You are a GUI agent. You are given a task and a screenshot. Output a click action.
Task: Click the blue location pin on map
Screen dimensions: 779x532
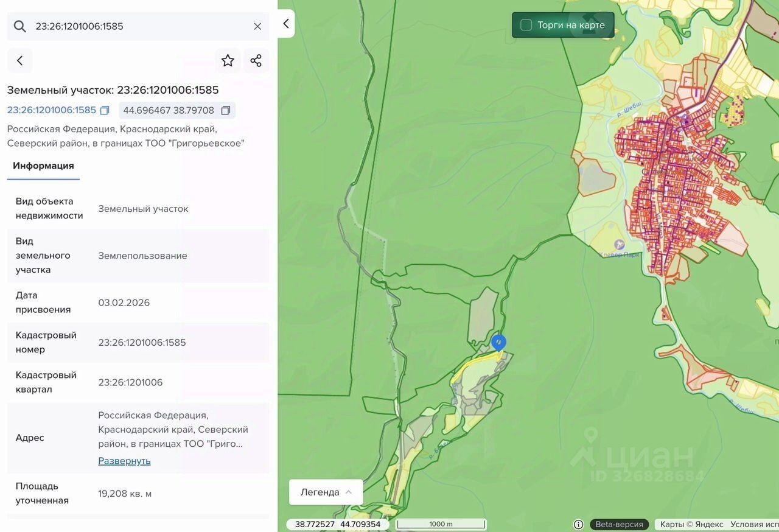(x=498, y=343)
